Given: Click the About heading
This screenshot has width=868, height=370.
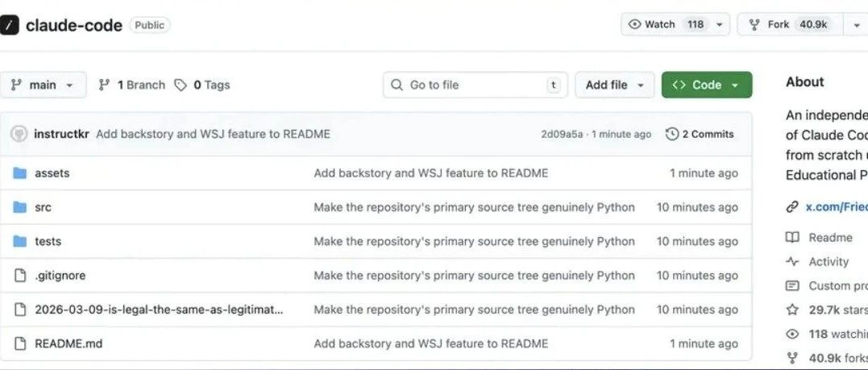Looking at the screenshot, I should tap(805, 82).
